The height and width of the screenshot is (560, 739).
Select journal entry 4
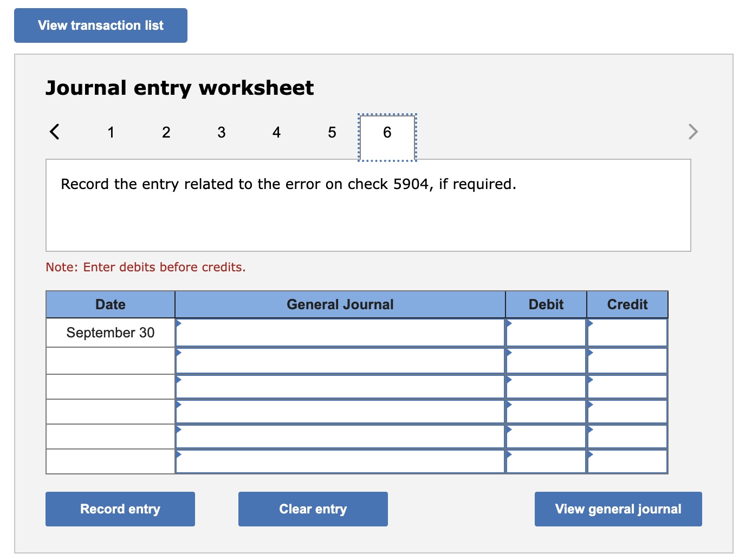pyautogui.click(x=276, y=132)
